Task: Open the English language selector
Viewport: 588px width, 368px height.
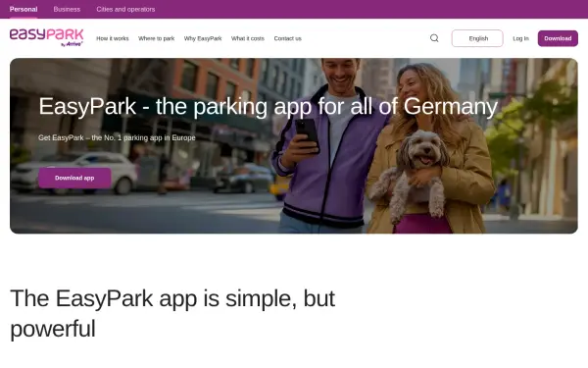Action: pos(477,38)
